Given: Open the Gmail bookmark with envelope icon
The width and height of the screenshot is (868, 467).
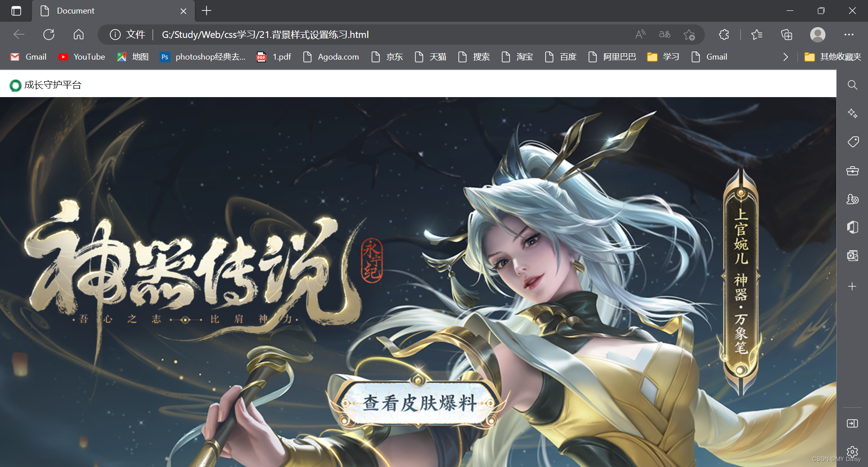Looking at the screenshot, I should click(x=28, y=57).
